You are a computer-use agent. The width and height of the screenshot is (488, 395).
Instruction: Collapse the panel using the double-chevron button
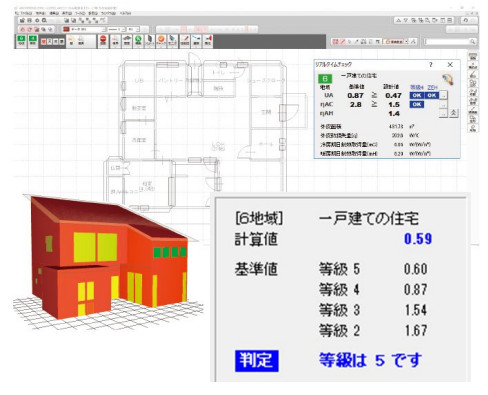coord(453,113)
